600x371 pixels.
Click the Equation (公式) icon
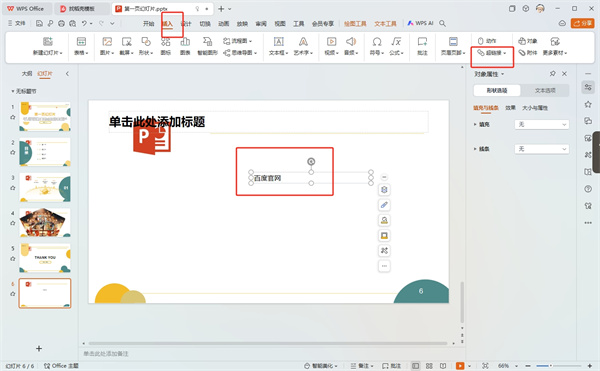(396, 41)
